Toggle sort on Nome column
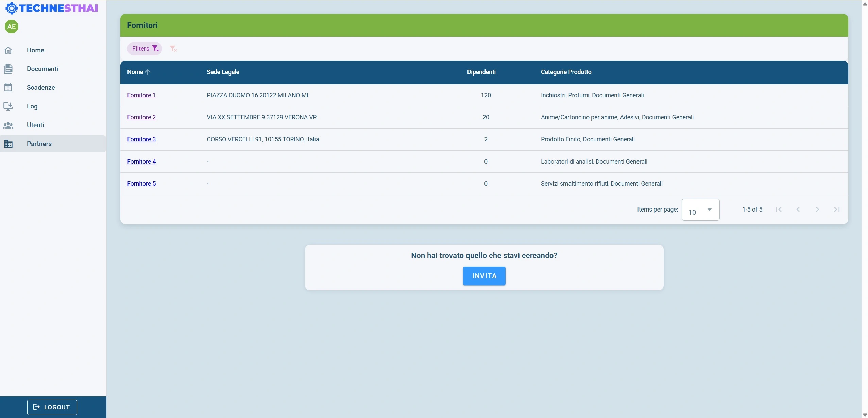 (x=135, y=72)
